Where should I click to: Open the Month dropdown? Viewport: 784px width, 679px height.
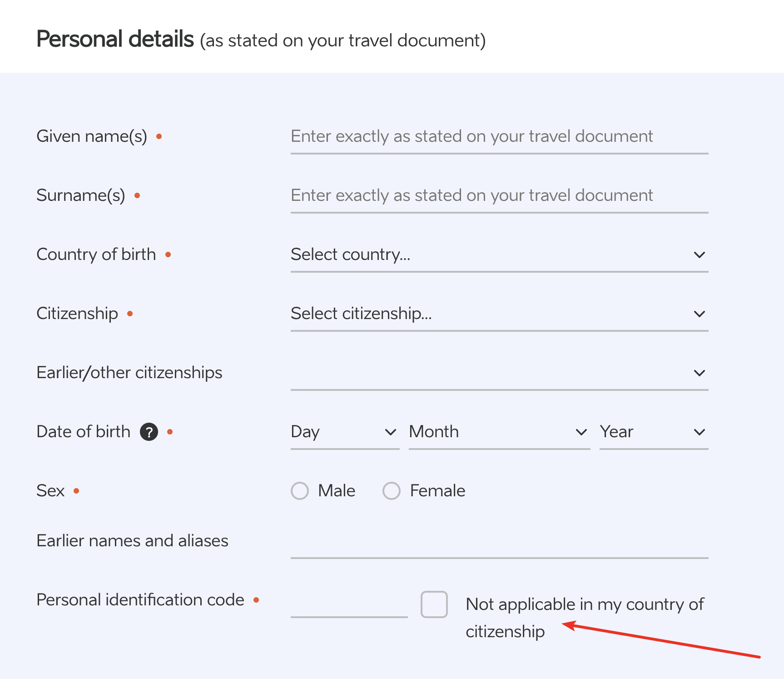click(x=500, y=432)
